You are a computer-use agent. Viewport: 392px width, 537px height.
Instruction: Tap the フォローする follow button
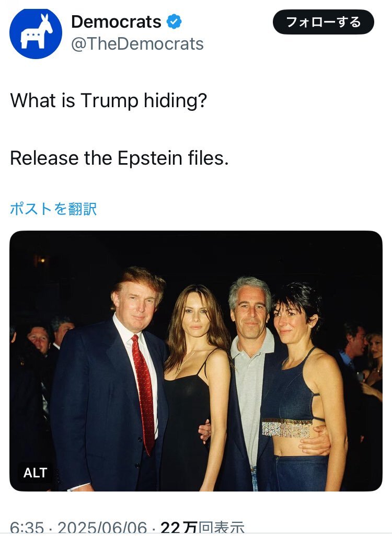tap(323, 22)
